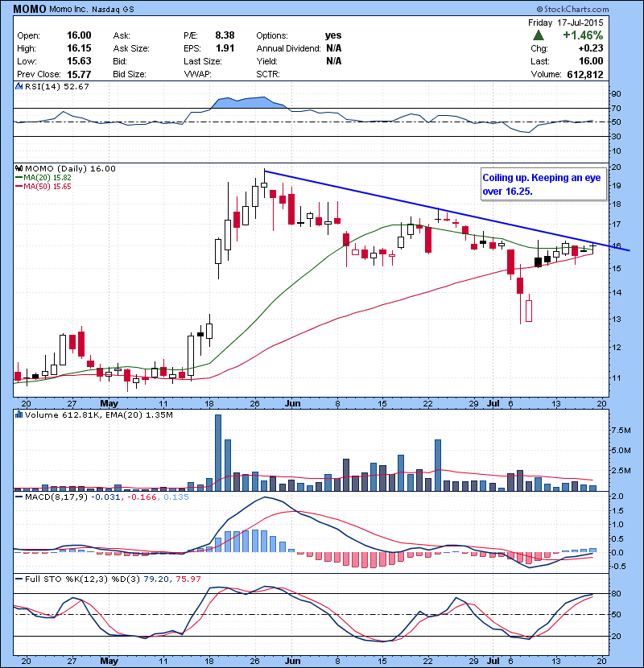The height and width of the screenshot is (668, 644).
Task: Click the 'Bid Size:' label
Action: [130, 74]
